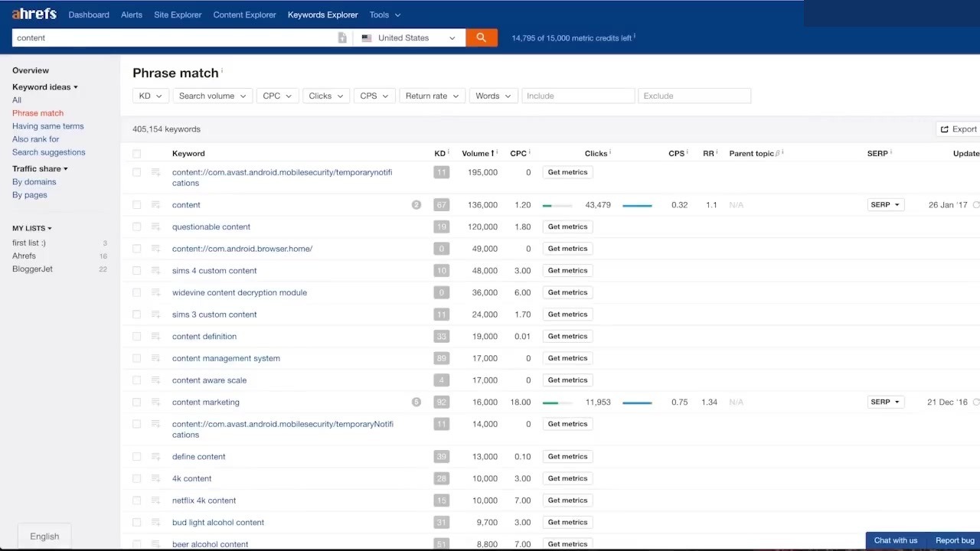Open SERP dropdown for content marketing row
The height and width of the screenshot is (551, 980).
pos(885,402)
